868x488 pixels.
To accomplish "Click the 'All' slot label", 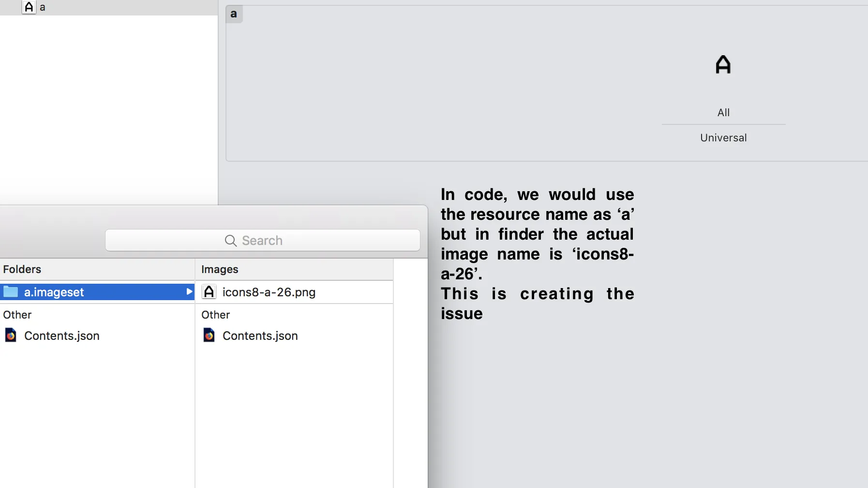I will (x=723, y=112).
